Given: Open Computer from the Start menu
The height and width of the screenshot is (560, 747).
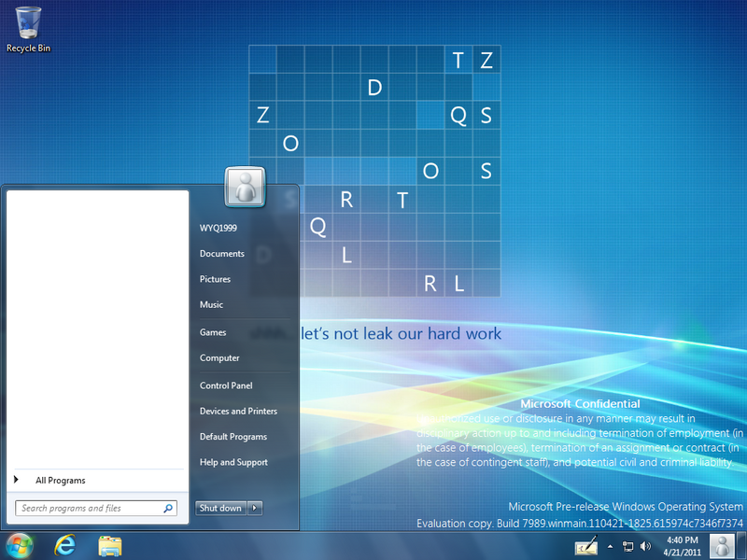Looking at the screenshot, I should pyautogui.click(x=219, y=358).
